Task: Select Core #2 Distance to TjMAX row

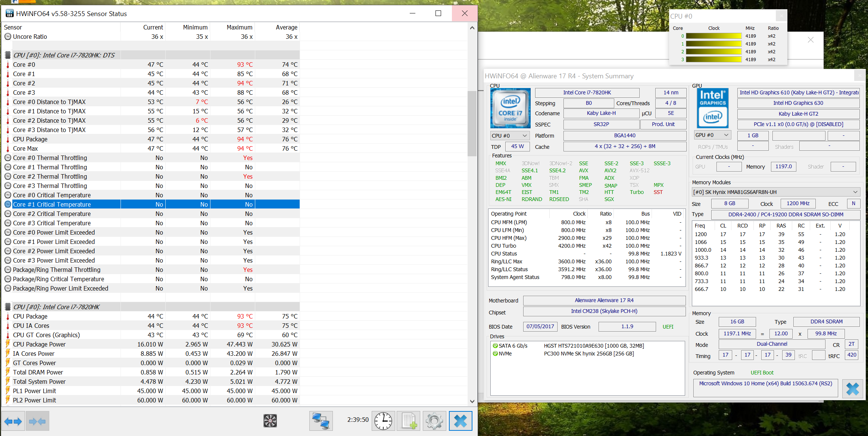Action: (x=151, y=120)
